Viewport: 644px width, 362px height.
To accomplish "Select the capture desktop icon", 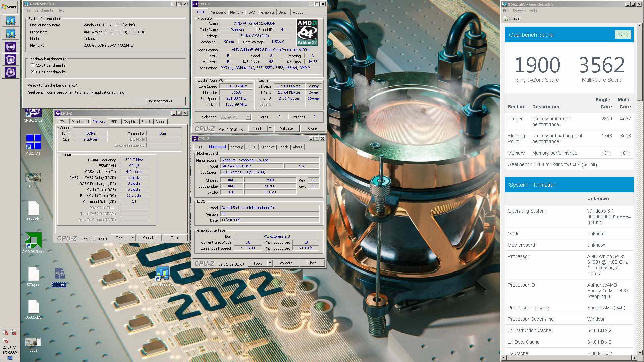I will pos(59,277).
